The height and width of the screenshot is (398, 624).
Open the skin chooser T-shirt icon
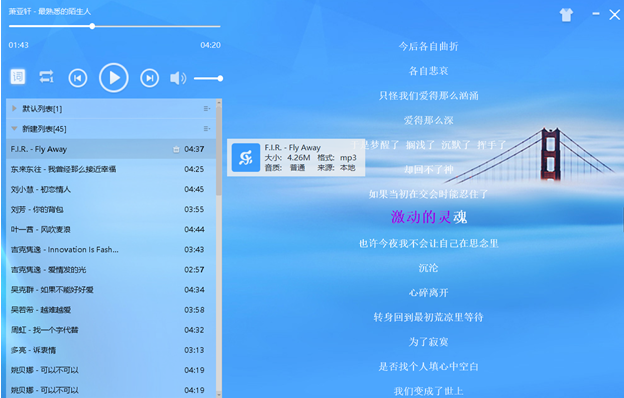[x=566, y=15]
